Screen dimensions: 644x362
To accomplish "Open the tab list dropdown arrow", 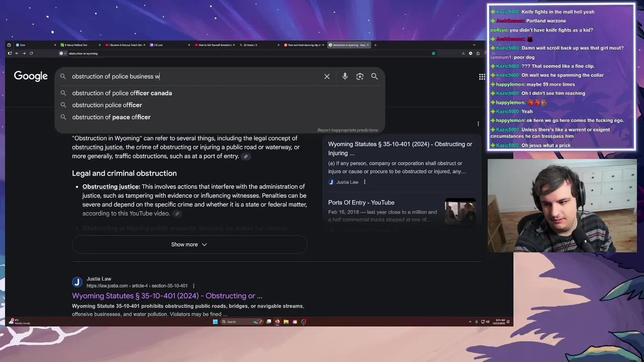I will (x=473, y=45).
